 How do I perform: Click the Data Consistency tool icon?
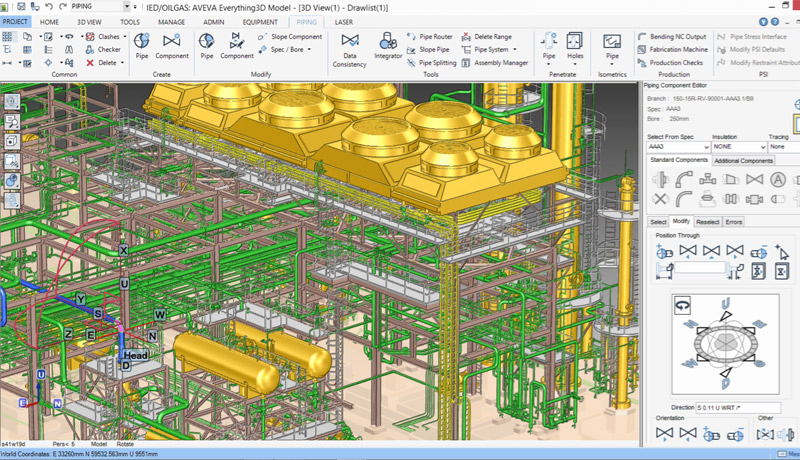(x=349, y=41)
